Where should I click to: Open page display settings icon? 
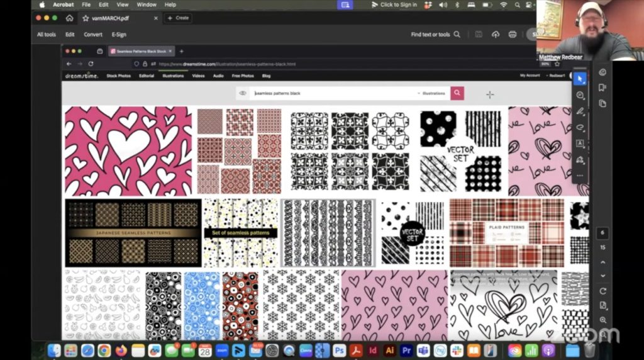tap(602, 305)
